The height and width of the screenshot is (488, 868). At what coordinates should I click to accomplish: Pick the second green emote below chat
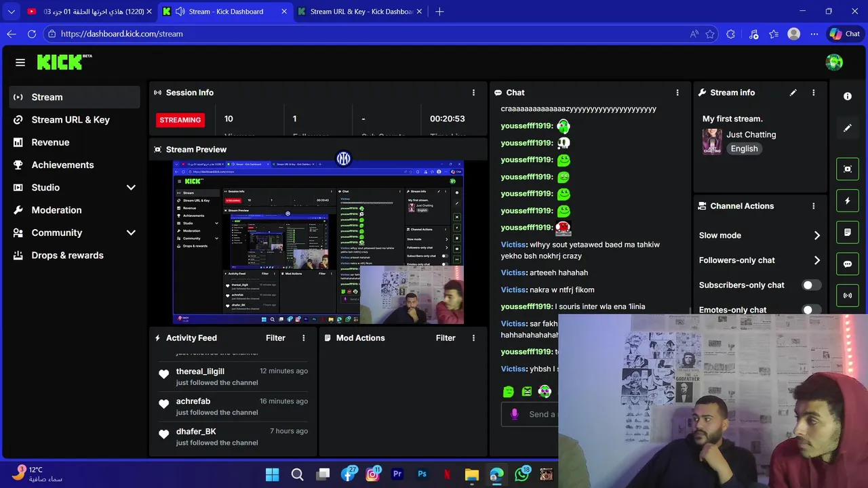tap(527, 392)
